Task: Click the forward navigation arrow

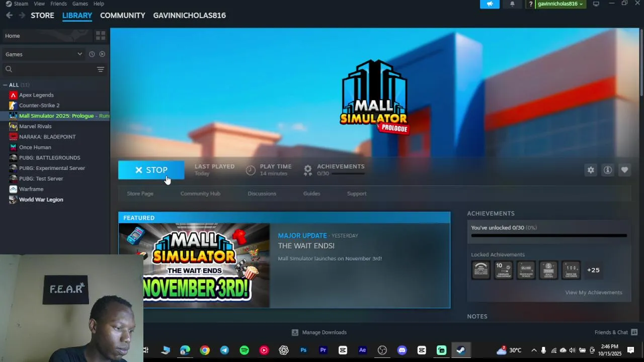Action: click(x=22, y=16)
